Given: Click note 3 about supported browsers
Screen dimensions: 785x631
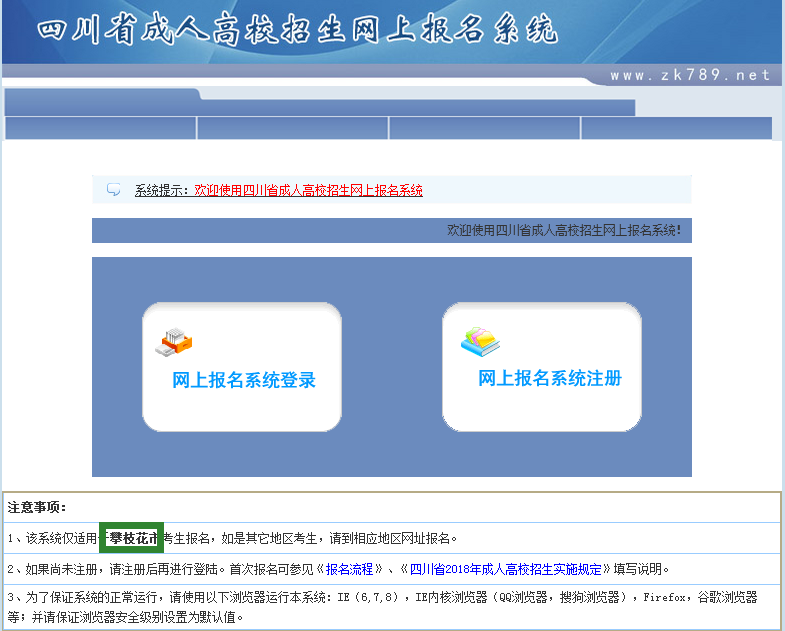Looking at the screenshot, I should [x=382, y=607].
